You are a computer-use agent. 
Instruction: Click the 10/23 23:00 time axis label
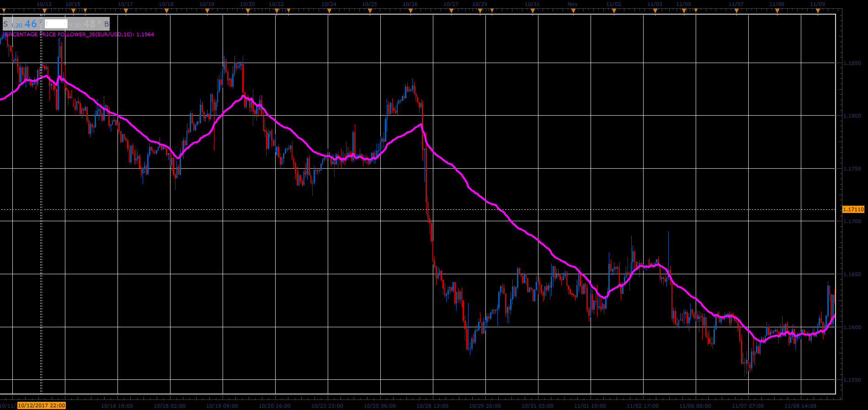coord(327,406)
